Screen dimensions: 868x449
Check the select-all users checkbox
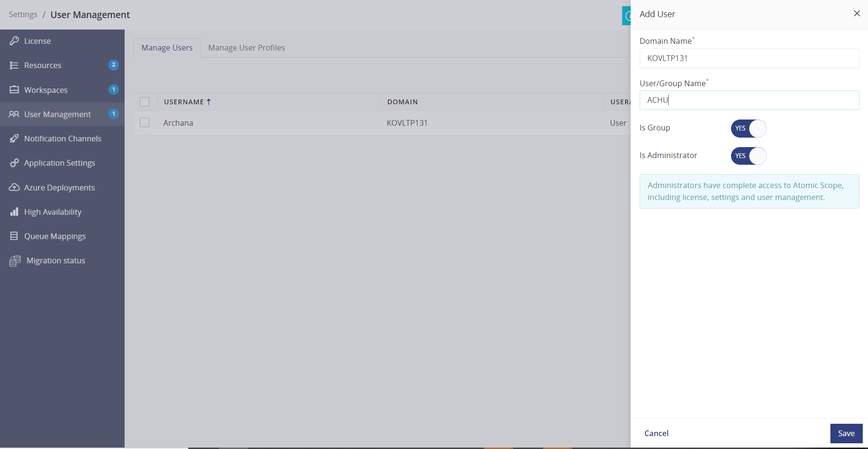coord(145,102)
